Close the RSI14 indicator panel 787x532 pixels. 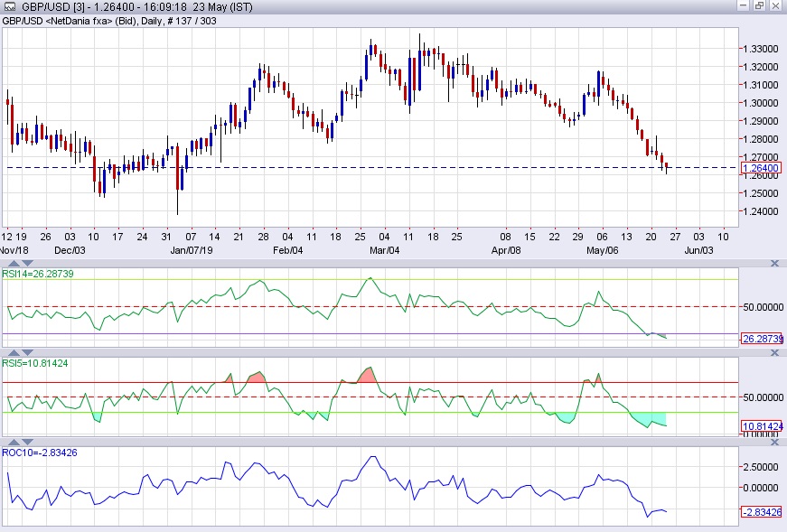[x=774, y=263]
